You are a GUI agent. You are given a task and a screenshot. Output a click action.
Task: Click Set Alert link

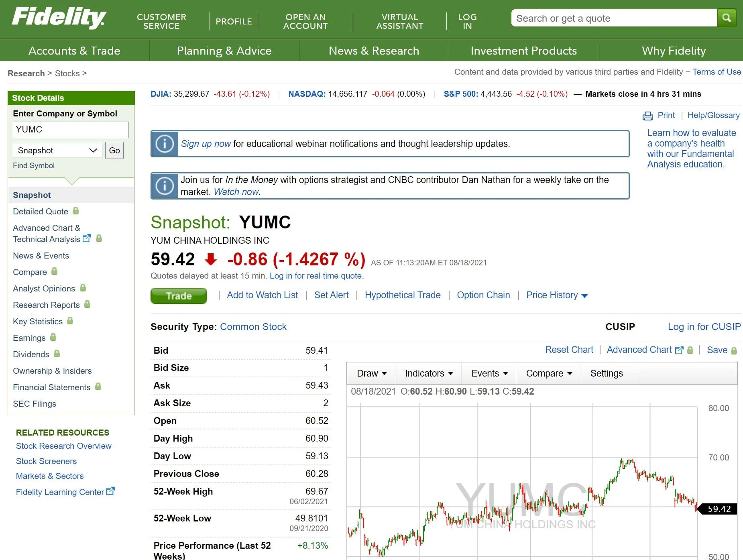point(332,295)
